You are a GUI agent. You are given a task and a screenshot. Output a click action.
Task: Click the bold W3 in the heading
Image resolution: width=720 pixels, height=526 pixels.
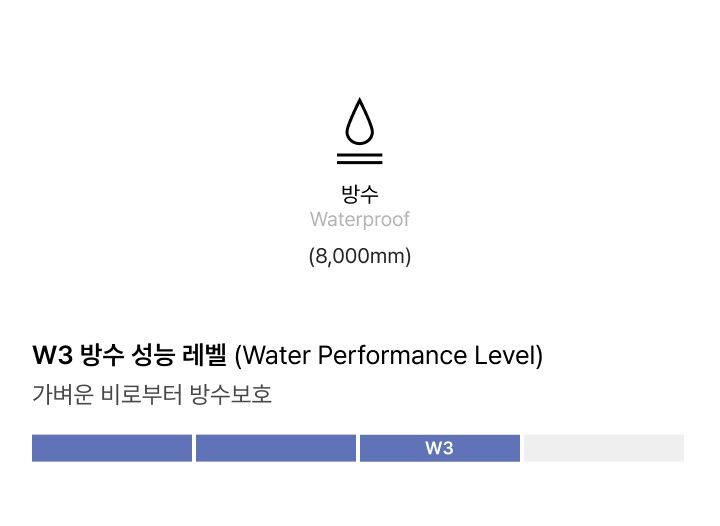50,355
